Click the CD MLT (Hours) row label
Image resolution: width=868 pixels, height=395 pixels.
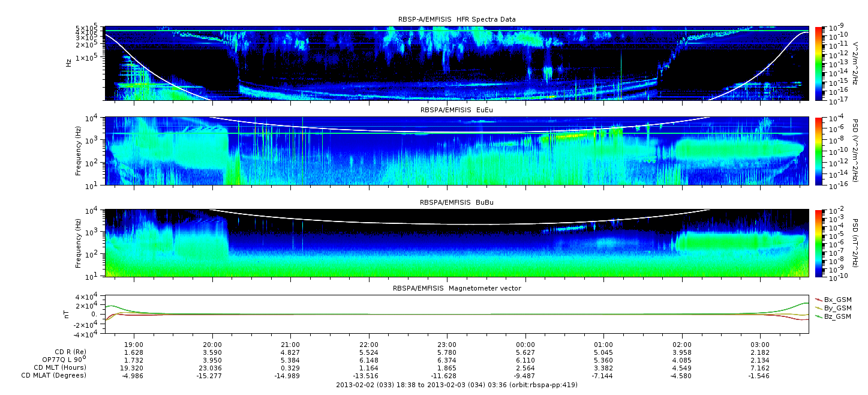pos(60,367)
